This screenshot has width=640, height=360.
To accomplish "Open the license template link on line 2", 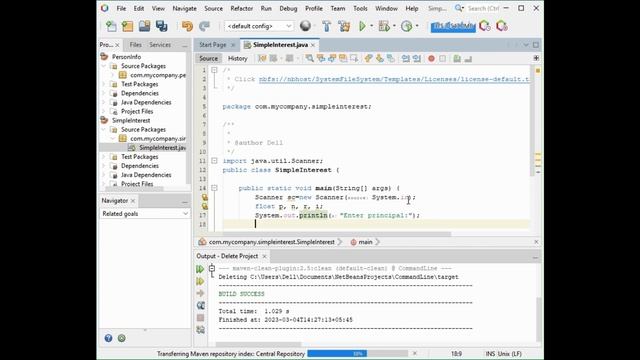I will (394, 79).
